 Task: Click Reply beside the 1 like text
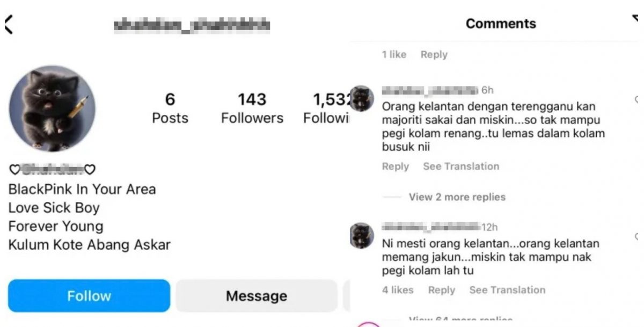tap(434, 54)
